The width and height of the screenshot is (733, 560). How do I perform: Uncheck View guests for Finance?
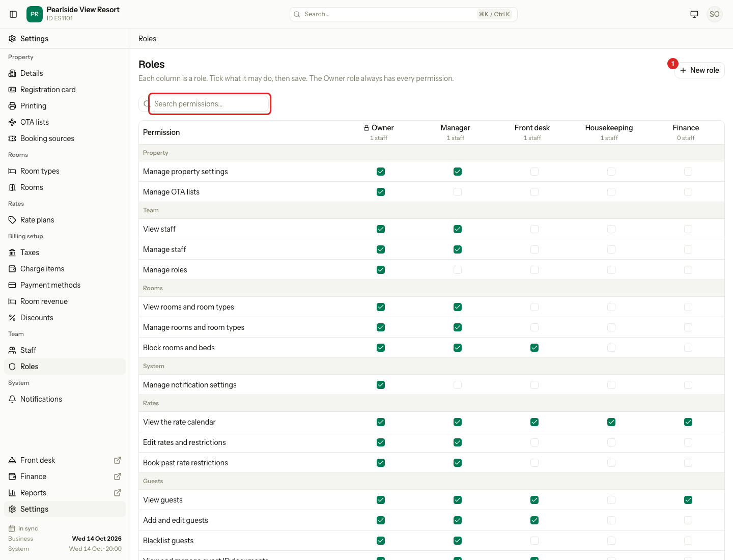[x=688, y=500]
